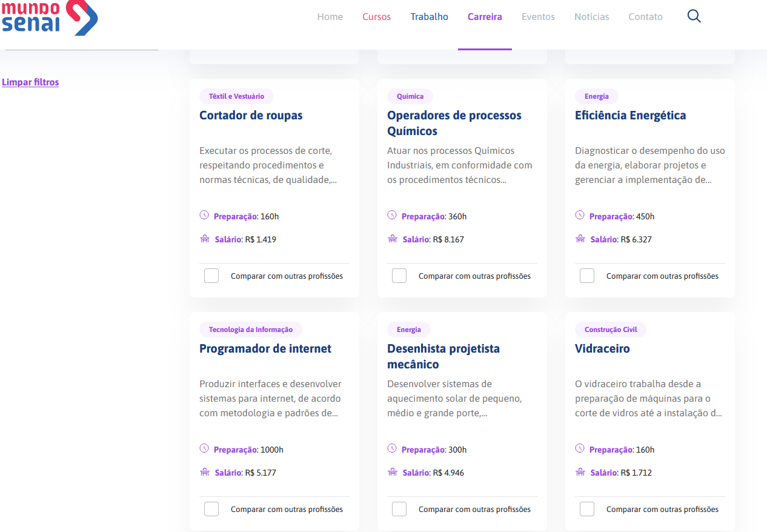This screenshot has height=532, width=767.
Task: Open the search magnifier icon
Action: [694, 16]
